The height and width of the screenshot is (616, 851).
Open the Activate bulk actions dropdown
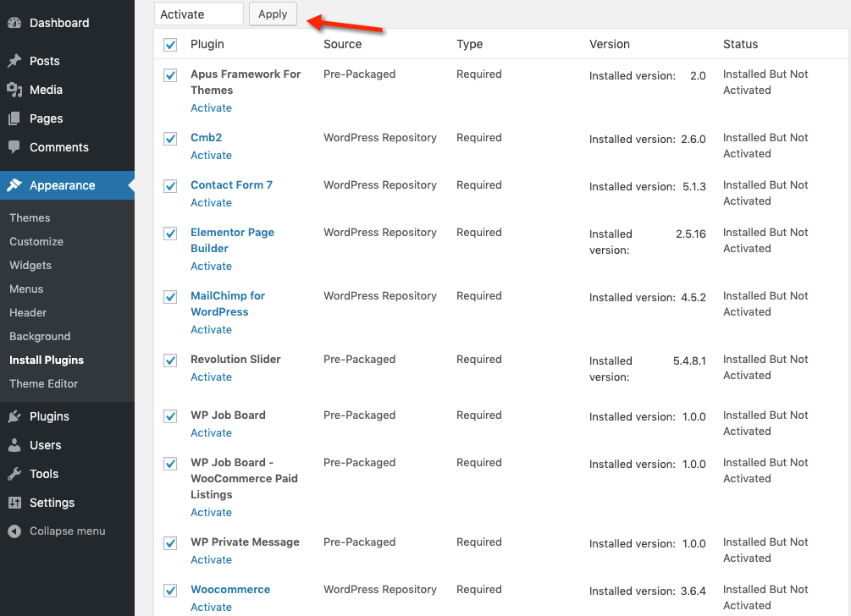click(x=199, y=14)
